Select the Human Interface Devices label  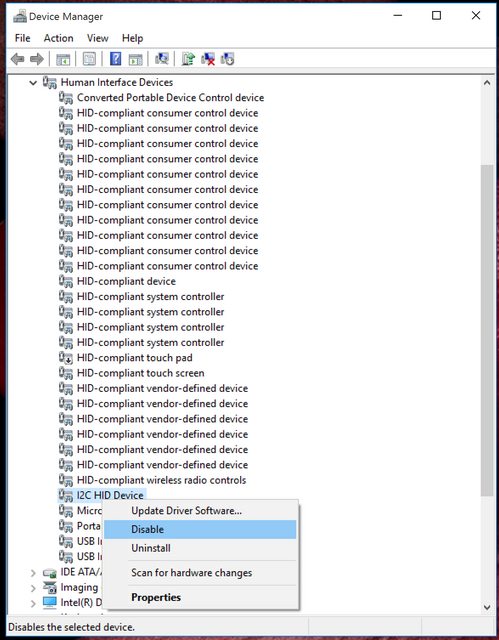coord(117,82)
